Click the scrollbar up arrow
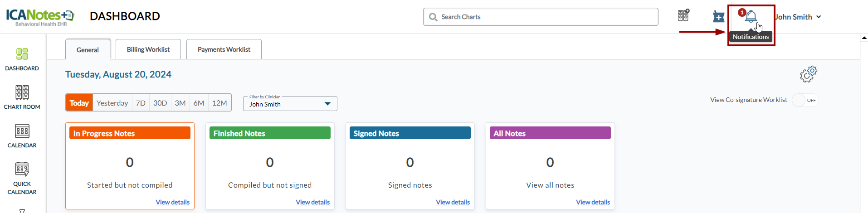Viewport: 868px width, 213px height. pyautogui.click(x=864, y=39)
